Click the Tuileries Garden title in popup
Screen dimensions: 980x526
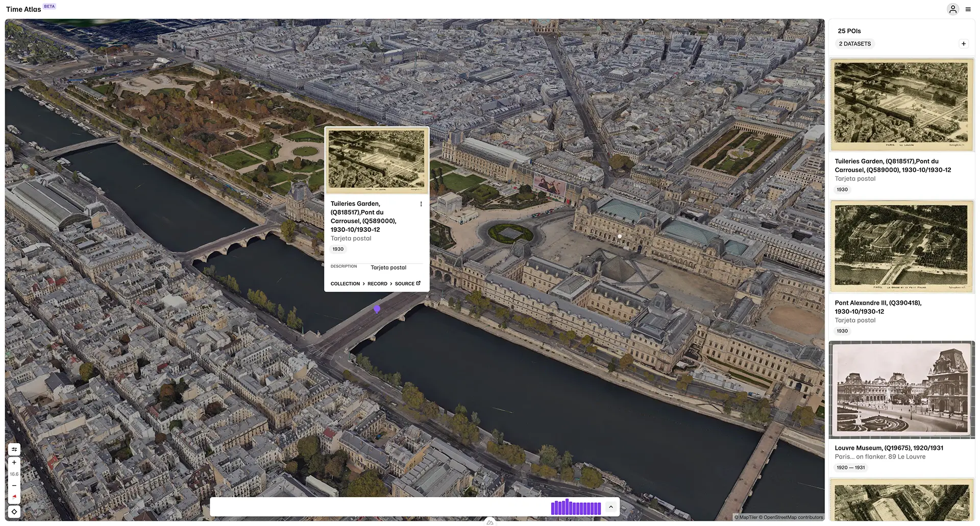(363, 217)
